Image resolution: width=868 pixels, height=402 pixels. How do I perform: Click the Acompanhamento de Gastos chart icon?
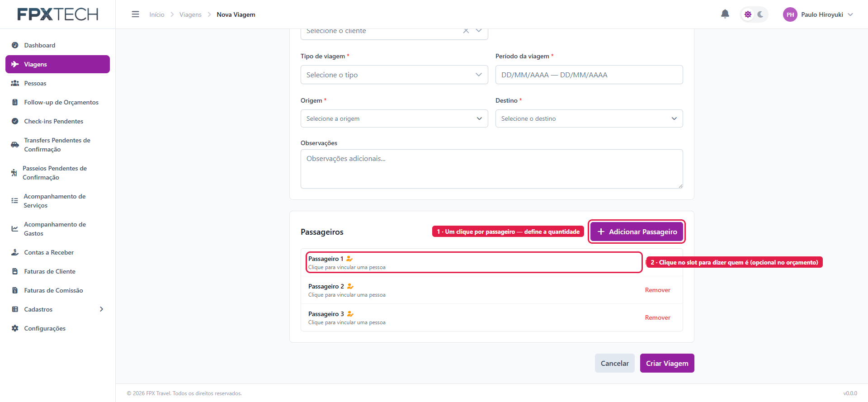pos(15,229)
